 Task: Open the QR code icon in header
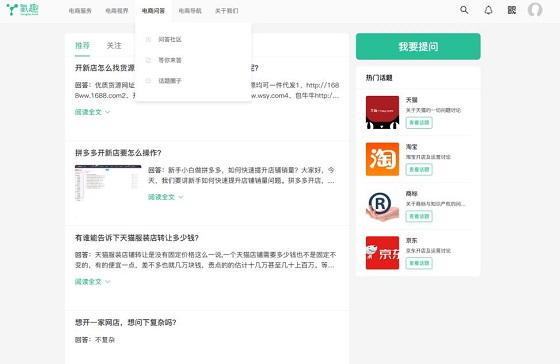tap(512, 10)
